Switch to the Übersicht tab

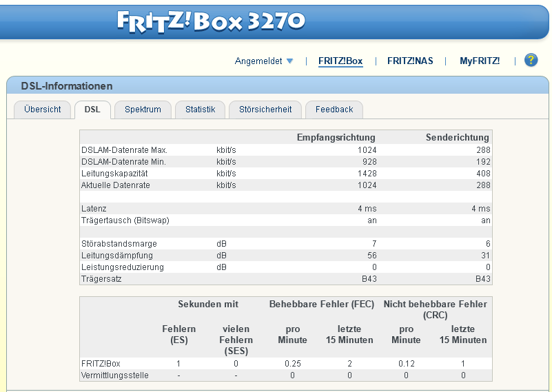tap(43, 110)
